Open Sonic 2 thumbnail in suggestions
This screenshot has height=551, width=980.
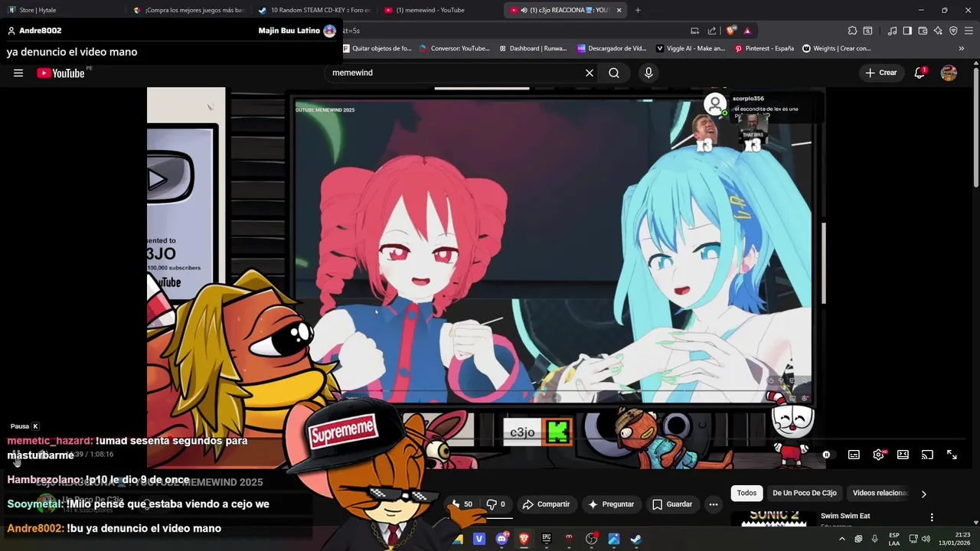[x=774, y=518]
